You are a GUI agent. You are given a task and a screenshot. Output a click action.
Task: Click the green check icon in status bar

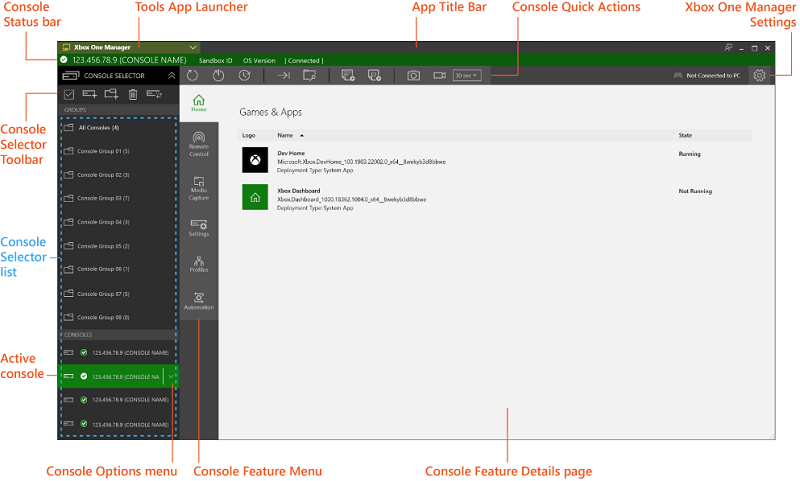click(64, 60)
